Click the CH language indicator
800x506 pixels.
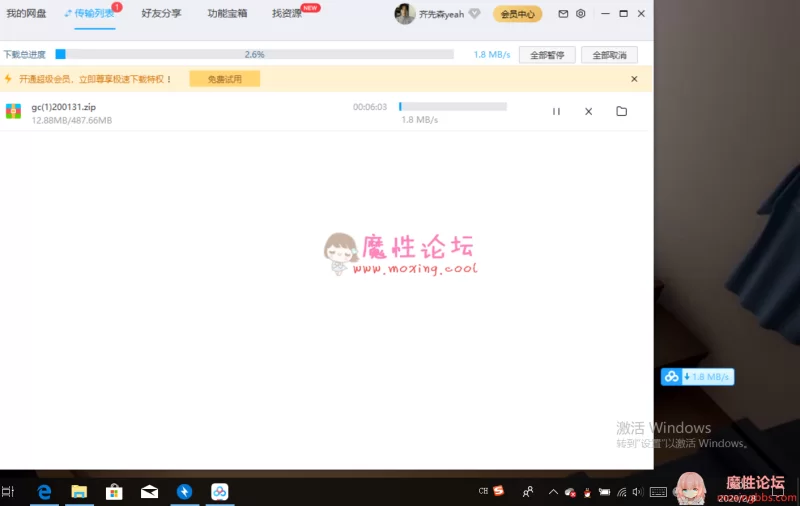(483, 491)
